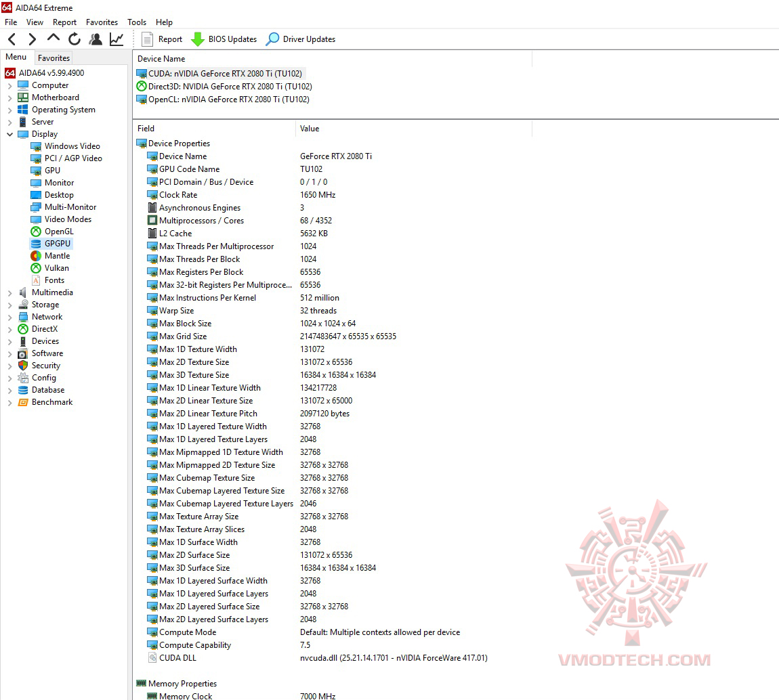The image size is (779, 700).
Task: Click the GPGPU database icon in tree
Action: 36,244
